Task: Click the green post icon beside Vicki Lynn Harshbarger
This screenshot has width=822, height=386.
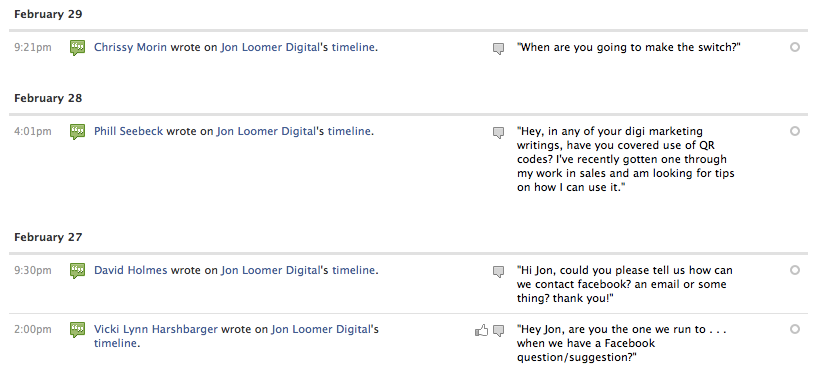Action: pos(78,330)
